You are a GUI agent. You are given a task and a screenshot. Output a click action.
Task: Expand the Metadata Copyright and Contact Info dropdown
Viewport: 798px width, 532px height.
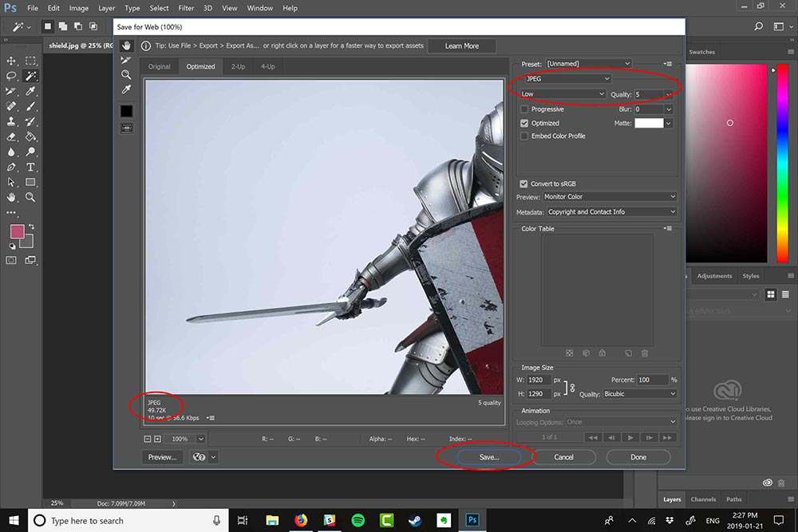[612, 211]
